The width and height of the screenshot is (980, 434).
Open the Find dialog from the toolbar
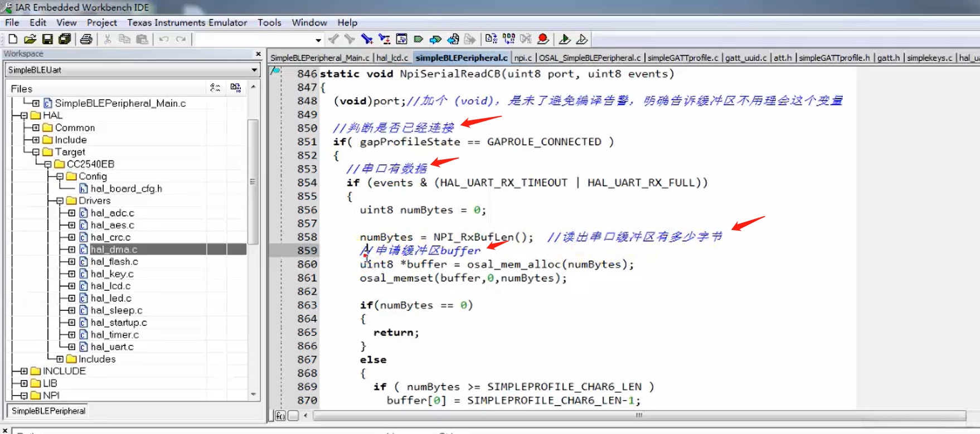367,39
